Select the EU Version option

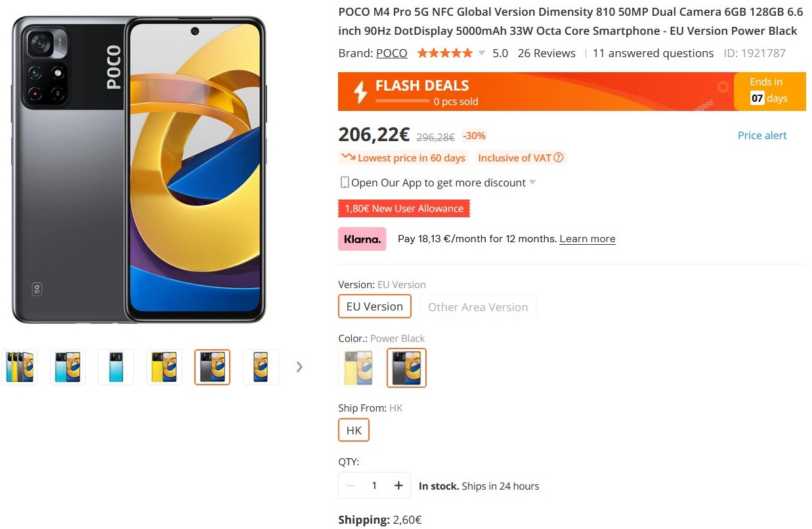click(374, 307)
